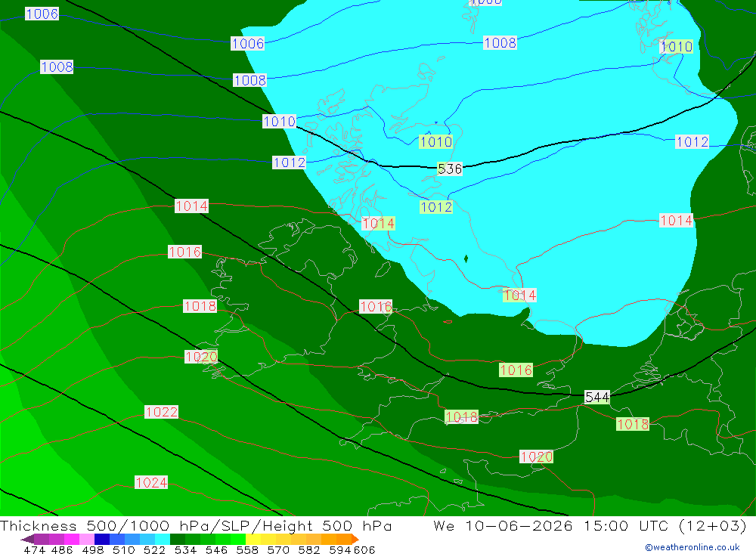Click the 522 legend value
The height and width of the screenshot is (554, 756).
click(x=154, y=550)
